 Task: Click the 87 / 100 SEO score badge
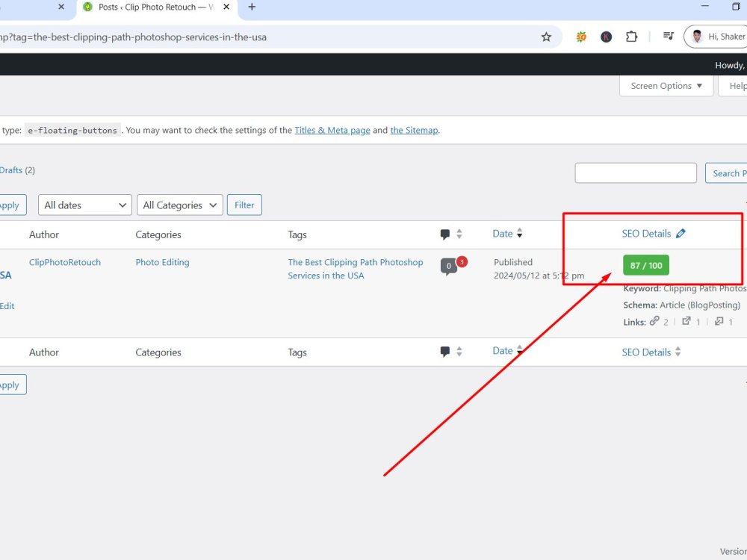[x=646, y=265]
